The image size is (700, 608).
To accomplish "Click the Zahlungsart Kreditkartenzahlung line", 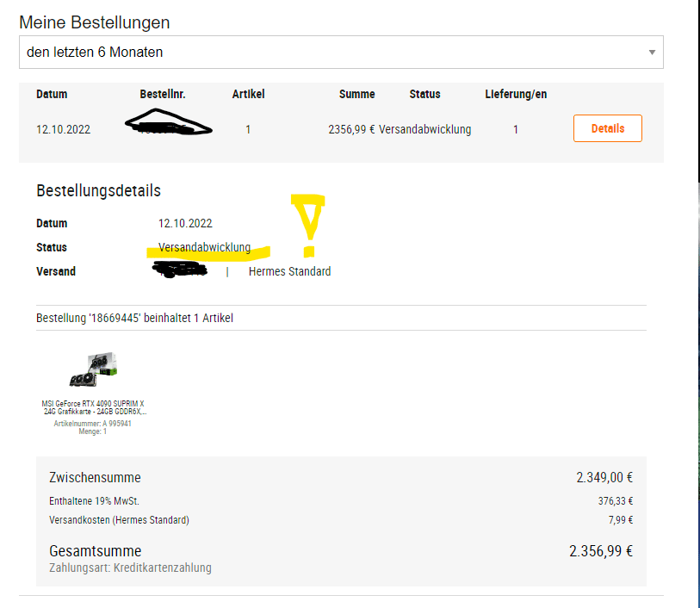I will pos(131,568).
